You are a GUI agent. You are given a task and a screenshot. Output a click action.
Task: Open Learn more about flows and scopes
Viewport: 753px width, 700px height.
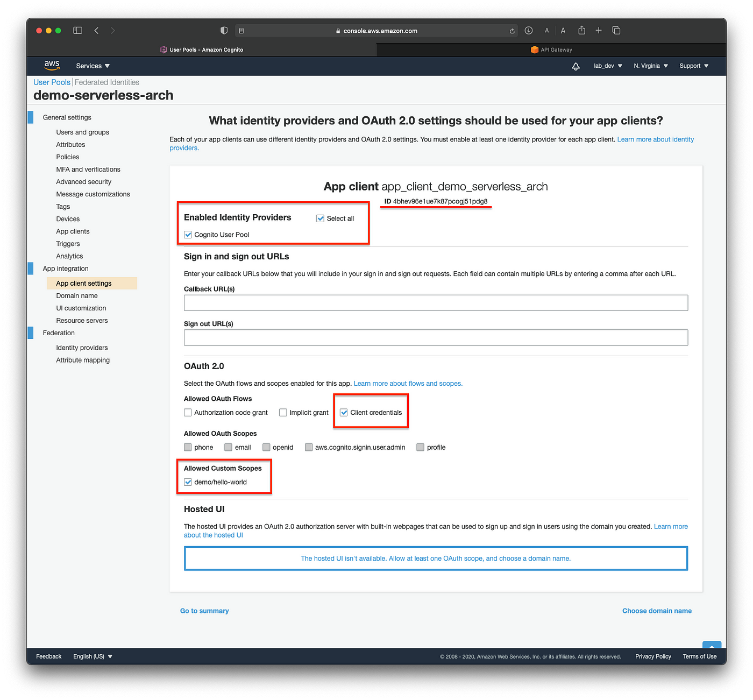[x=408, y=384]
